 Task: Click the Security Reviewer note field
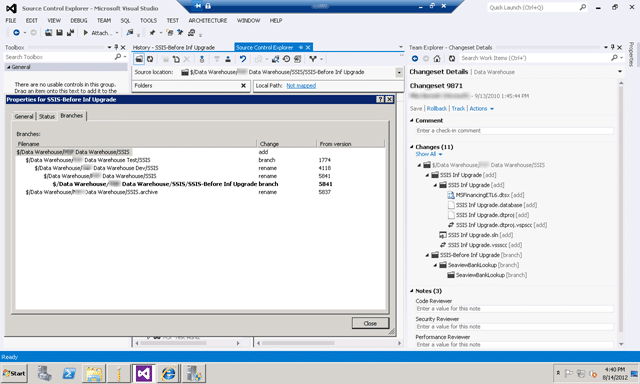[x=514, y=326]
